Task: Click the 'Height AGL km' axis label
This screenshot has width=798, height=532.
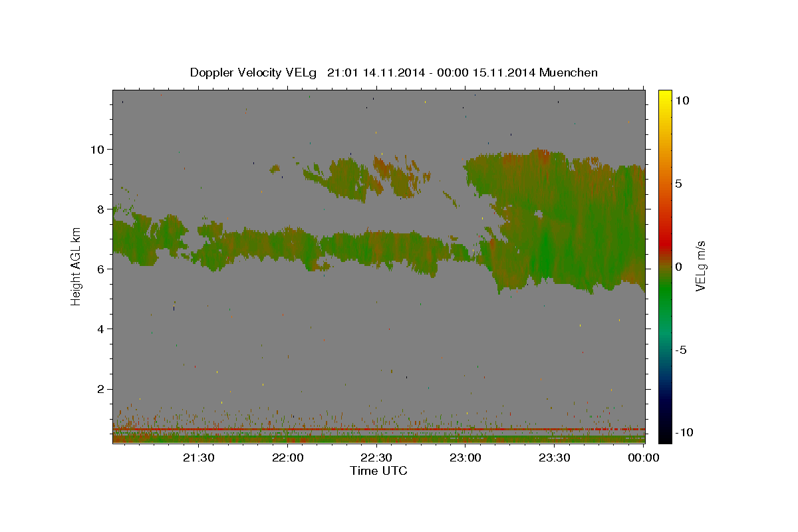Action: tap(76, 267)
